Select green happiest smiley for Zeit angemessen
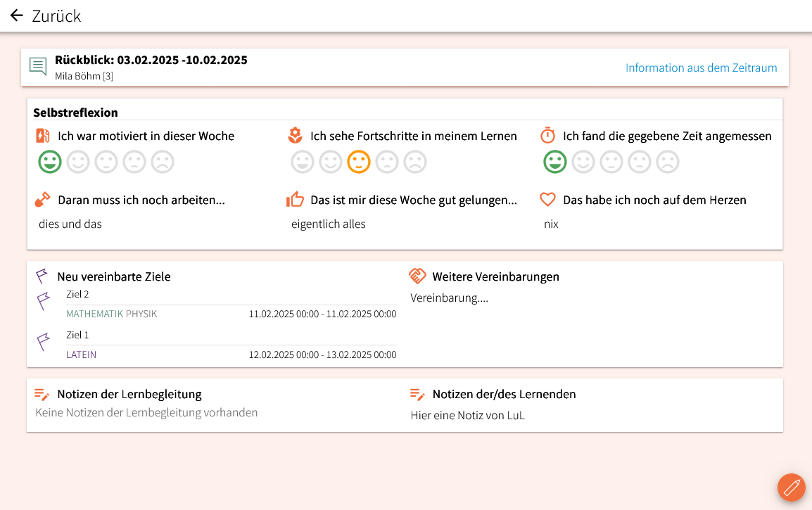The width and height of the screenshot is (812, 510). 555,162
